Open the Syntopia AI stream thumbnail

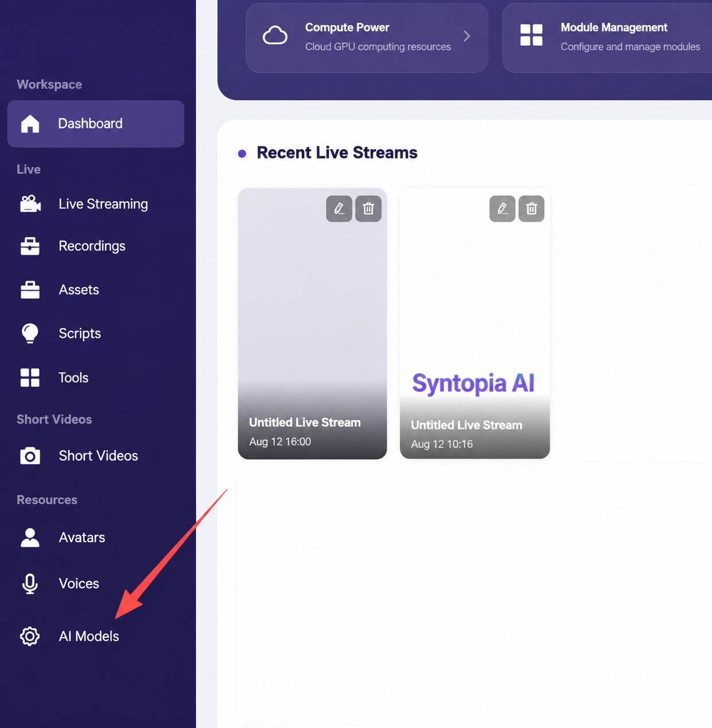(475, 323)
